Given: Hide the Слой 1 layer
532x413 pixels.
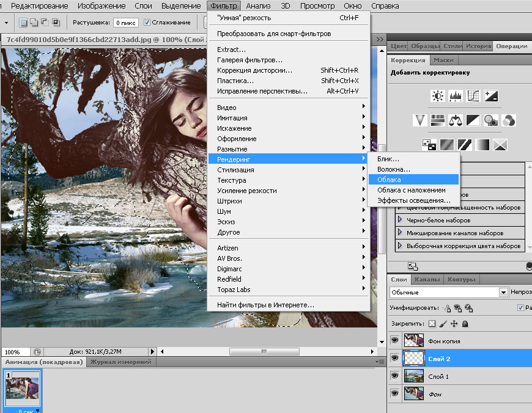Looking at the screenshot, I should click(x=394, y=375).
